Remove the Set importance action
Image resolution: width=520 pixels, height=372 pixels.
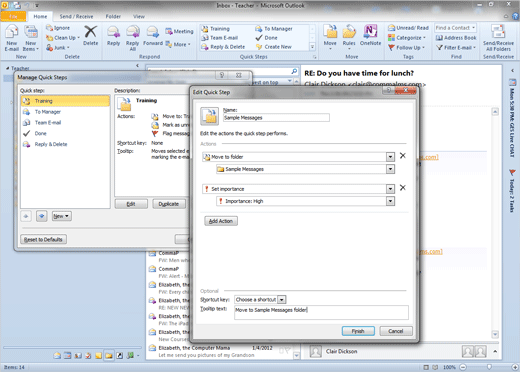click(x=403, y=188)
